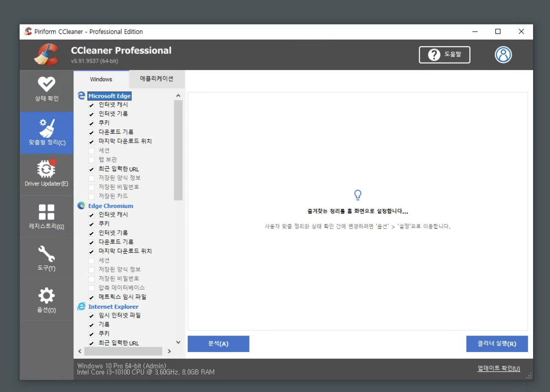Click the version text v5.91.9537 (64-bit)
The width and height of the screenshot is (550, 392).
(x=94, y=61)
